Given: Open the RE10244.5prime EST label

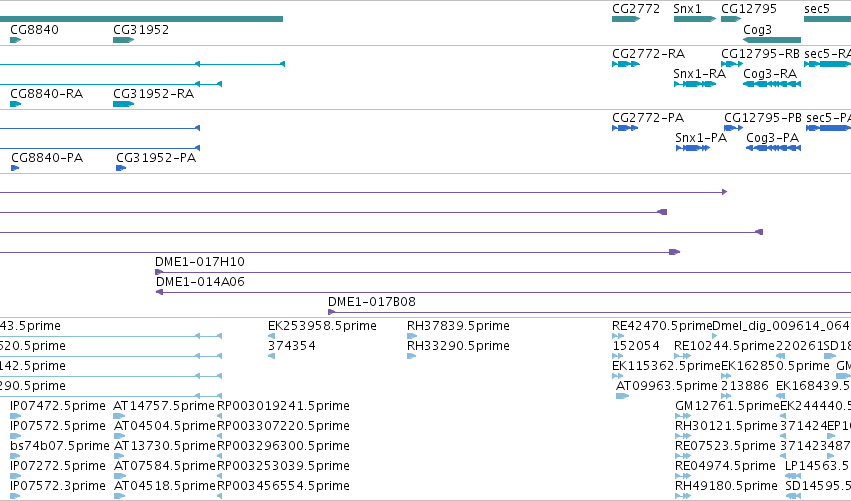Looking at the screenshot, I should pyautogui.click(x=724, y=346).
